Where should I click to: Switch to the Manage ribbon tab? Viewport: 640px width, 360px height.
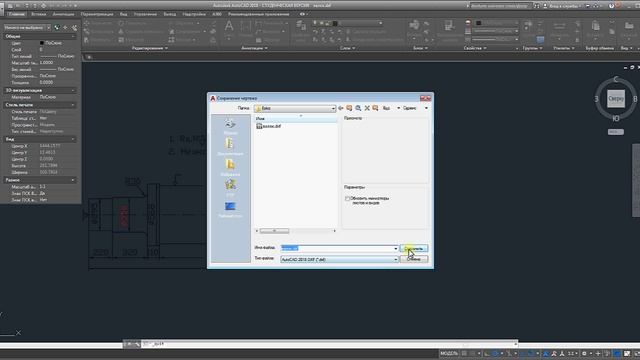click(x=145, y=14)
